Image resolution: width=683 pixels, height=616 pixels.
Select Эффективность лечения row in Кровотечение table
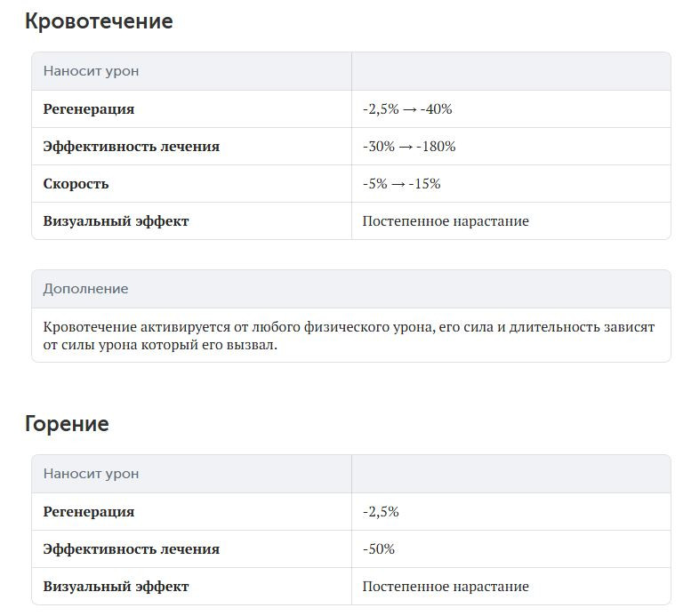pyautogui.click(x=131, y=147)
